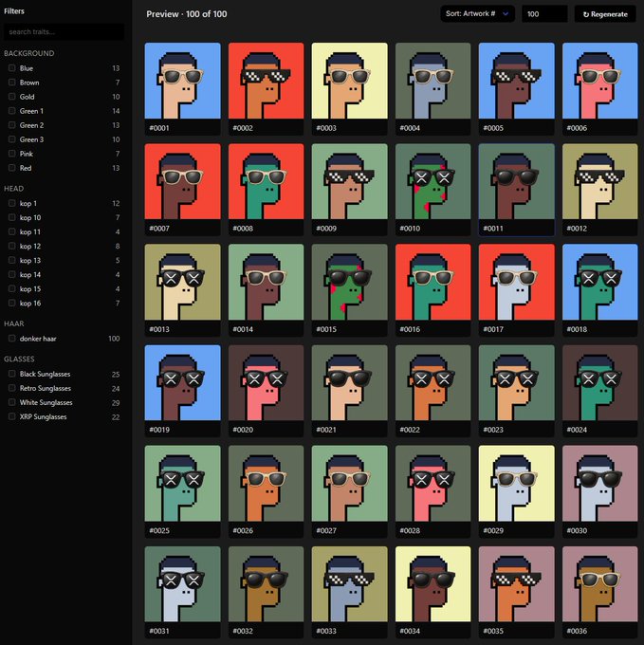Toggle the kop 10 head filter
Screen dimensions: 644x645
[x=12, y=217]
